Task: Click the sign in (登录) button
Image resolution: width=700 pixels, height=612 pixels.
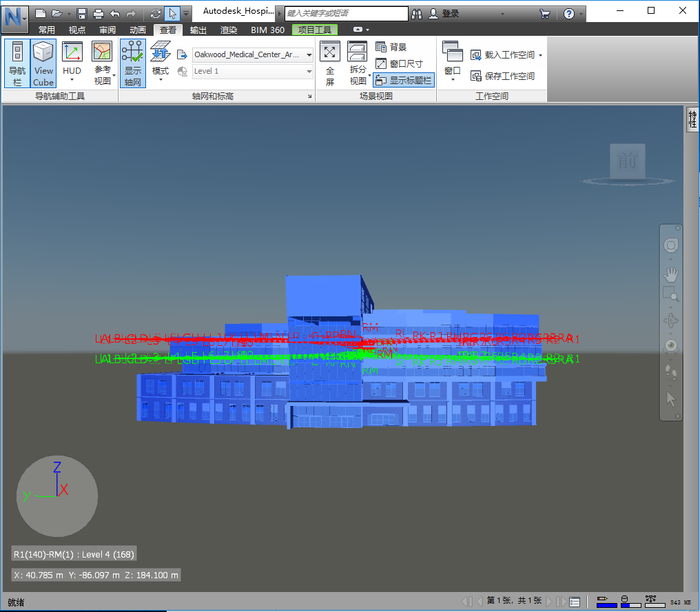Action: (x=444, y=14)
